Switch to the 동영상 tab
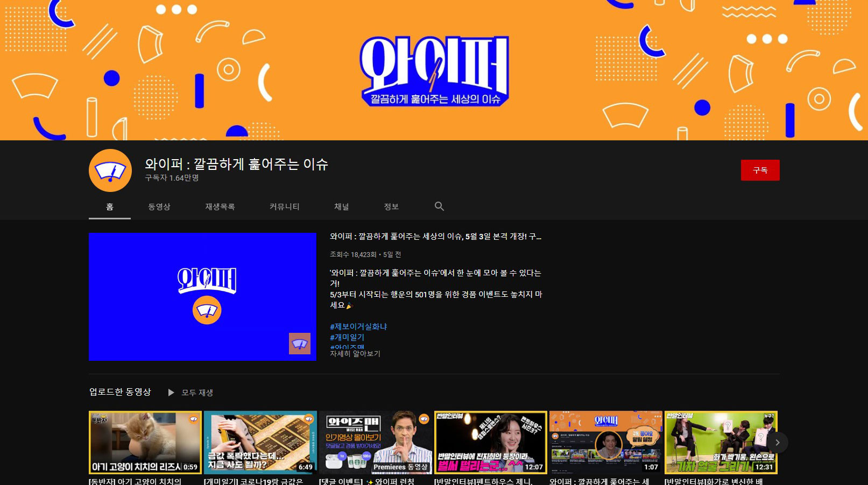 159,206
